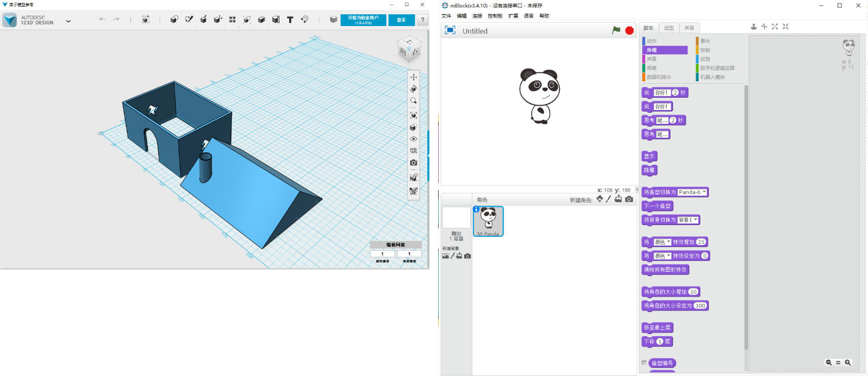
Task: Open the Sketch tool in 123D Design
Action: 189,19
